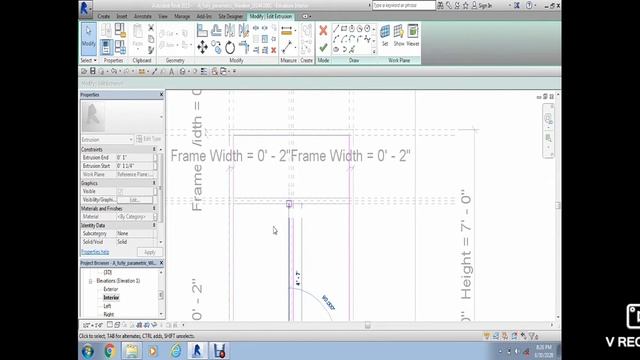Open the View ribbon tab
The width and height of the screenshot is (640, 360).
tap(163, 16)
